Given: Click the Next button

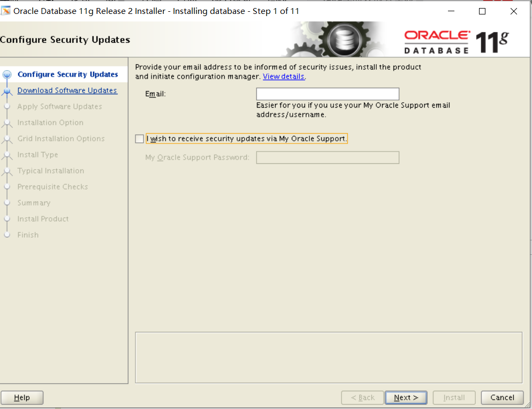Looking at the screenshot, I should (x=406, y=397).
